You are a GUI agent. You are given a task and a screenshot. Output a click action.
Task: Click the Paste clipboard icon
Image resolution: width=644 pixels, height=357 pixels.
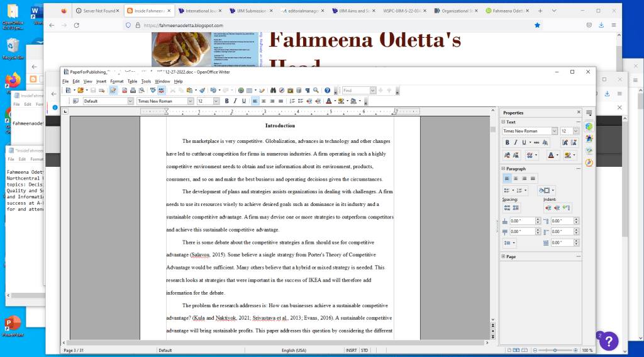pyautogui.click(x=189, y=90)
